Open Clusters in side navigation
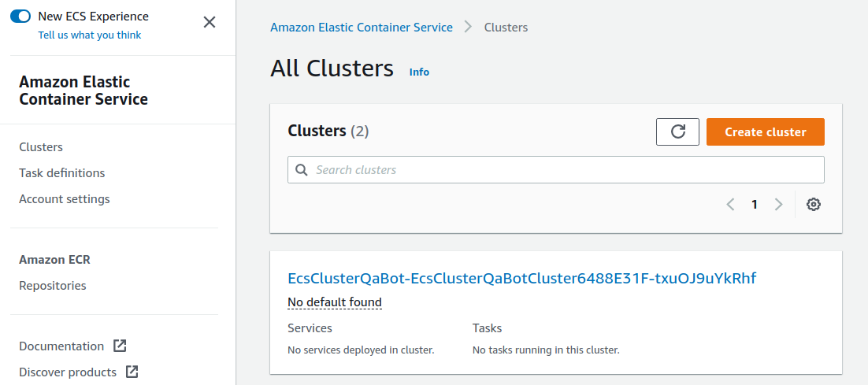 [41, 147]
